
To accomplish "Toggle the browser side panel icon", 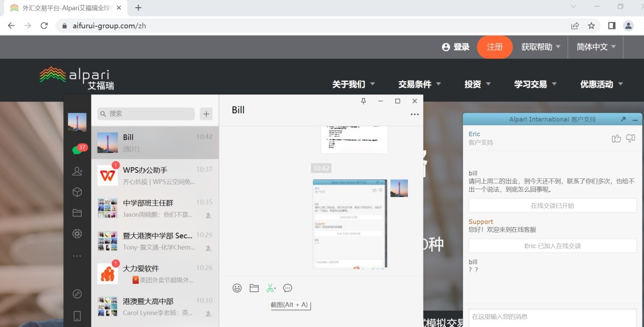I will click(x=611, y=26).
